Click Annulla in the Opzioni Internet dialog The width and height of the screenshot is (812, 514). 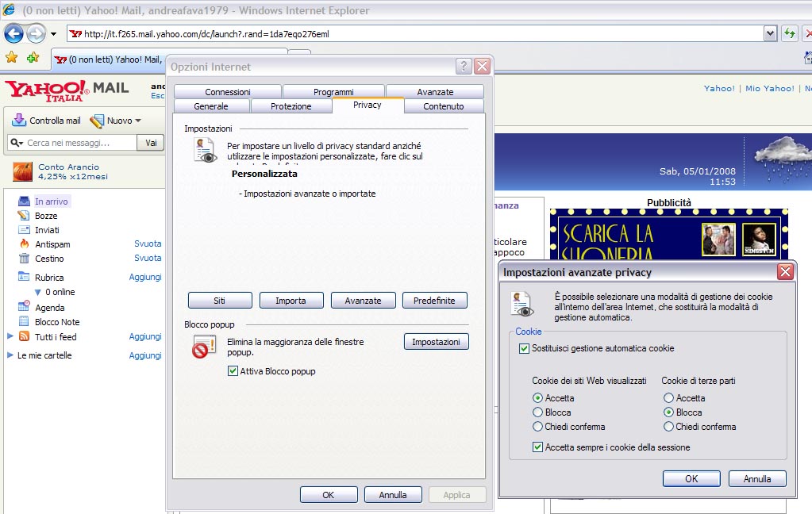pos(393,495)
